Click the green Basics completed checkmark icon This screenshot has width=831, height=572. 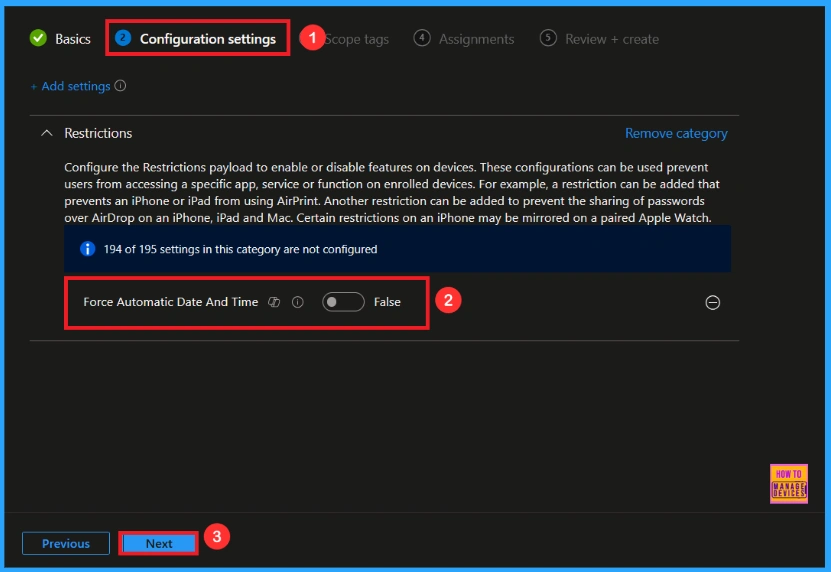(x=38, y=38)
